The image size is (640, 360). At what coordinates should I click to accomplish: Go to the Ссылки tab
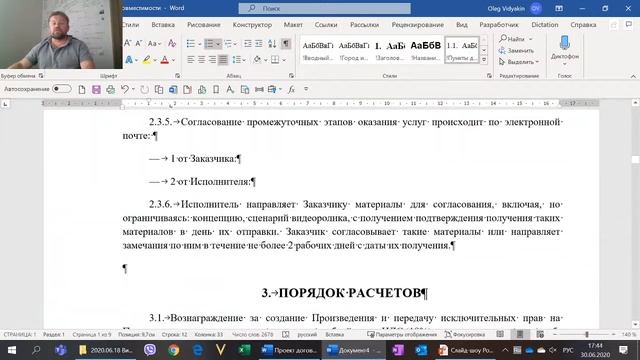click(x=326, y=25)
